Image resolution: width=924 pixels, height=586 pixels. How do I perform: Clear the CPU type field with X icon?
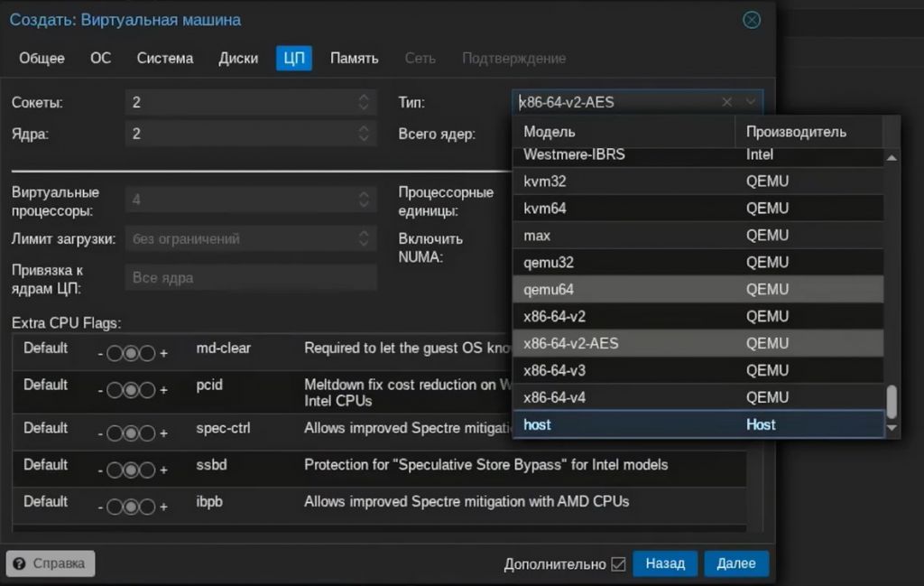click(726, 102)
